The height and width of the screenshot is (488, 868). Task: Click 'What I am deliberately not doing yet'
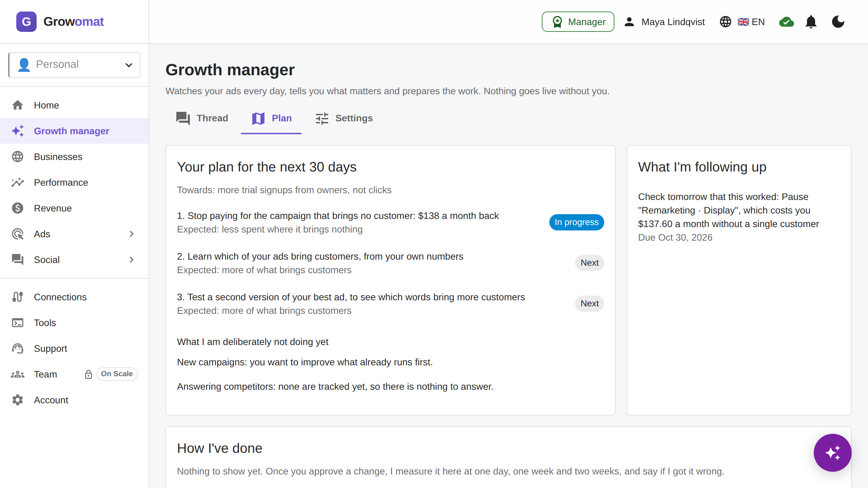pyautogui.click(x=253, y=342)
